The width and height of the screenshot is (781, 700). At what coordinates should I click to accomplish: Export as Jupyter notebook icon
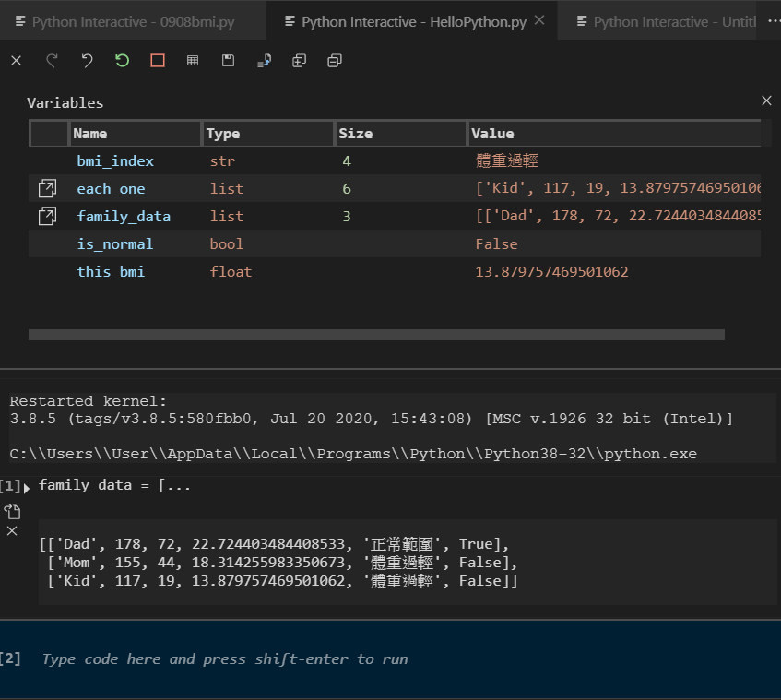[x=264, y=61]
